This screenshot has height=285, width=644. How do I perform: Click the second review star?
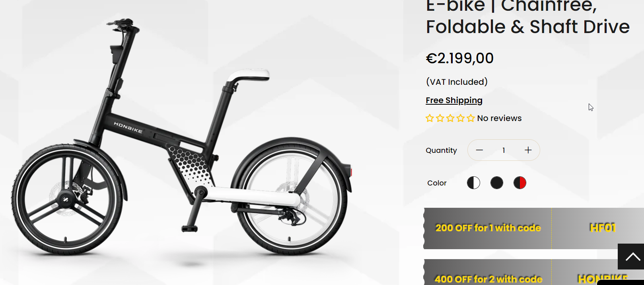click(440, 118)
